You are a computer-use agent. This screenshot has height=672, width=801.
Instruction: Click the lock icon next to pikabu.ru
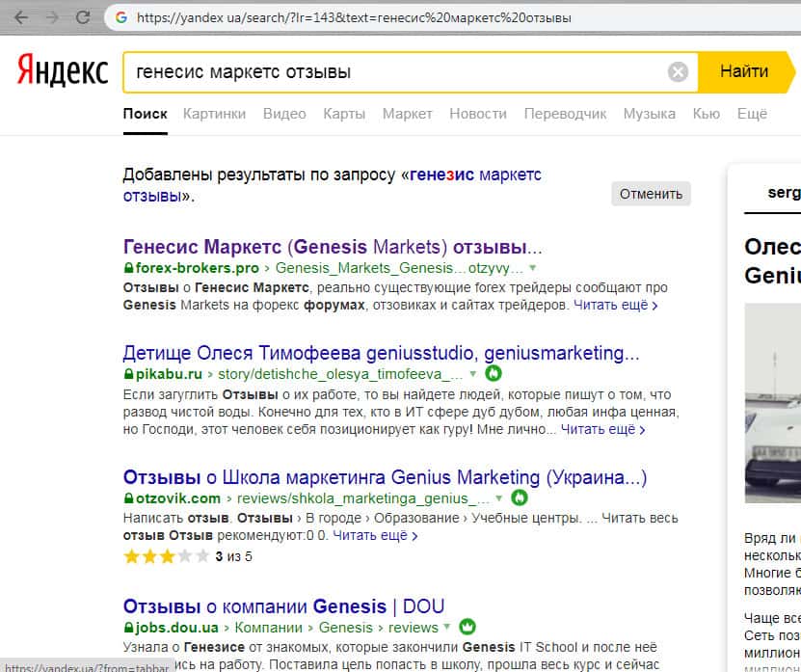(129, 374)
